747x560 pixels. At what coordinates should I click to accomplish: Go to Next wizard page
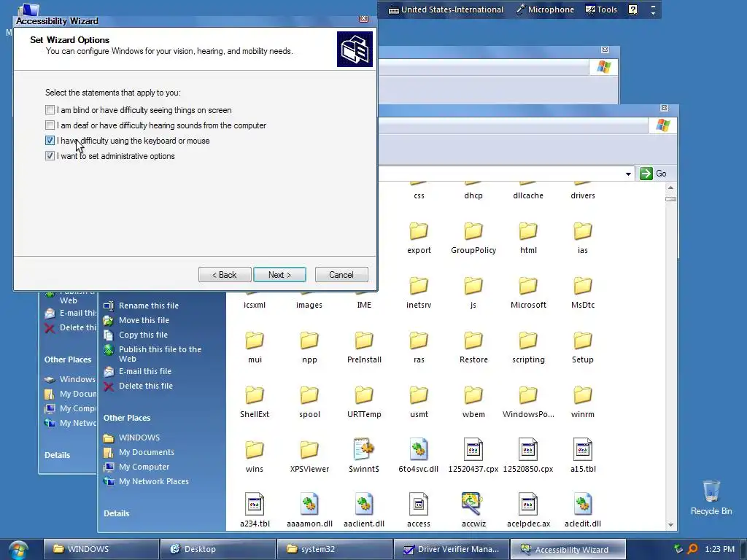pyautogui.click(x=279, y=275)
